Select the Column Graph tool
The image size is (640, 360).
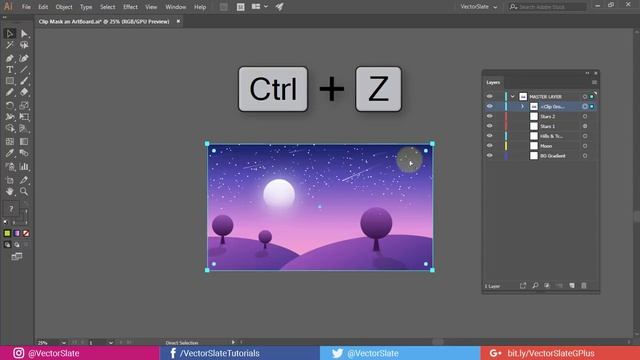[x=24, y=167]
